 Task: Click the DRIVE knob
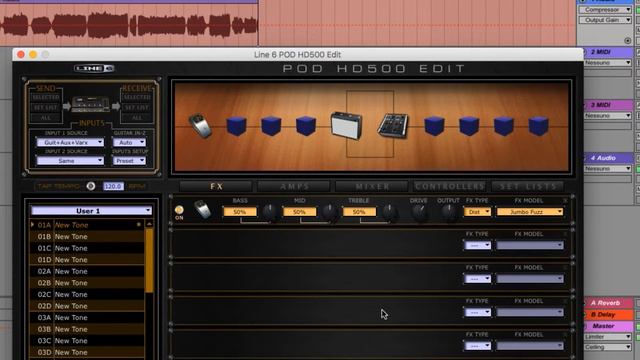pyautogui.click(x=419, y=212)
